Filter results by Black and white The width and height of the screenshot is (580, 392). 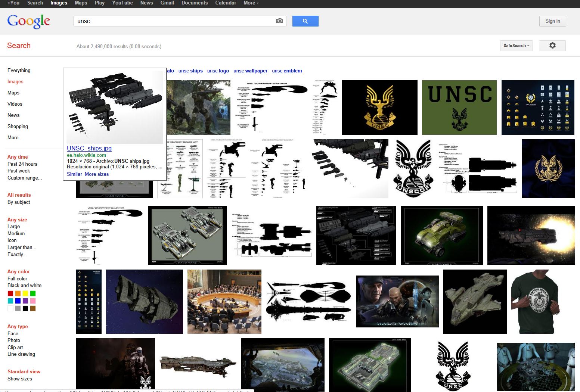click(24, 285)
